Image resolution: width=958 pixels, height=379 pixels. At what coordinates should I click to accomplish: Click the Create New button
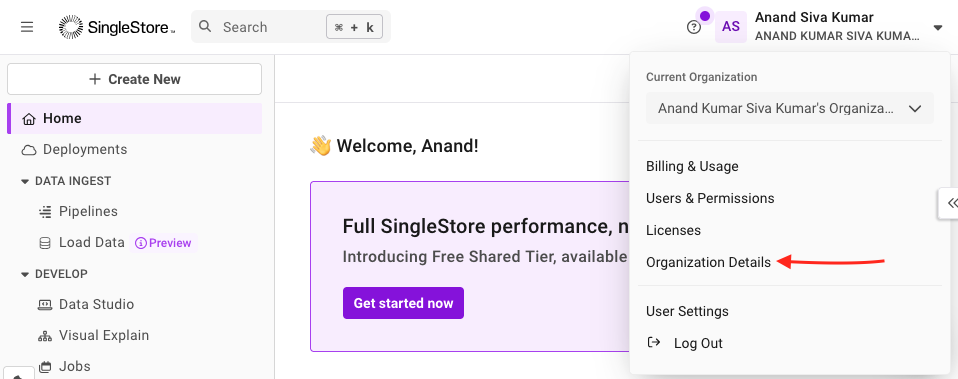[134, 79]
